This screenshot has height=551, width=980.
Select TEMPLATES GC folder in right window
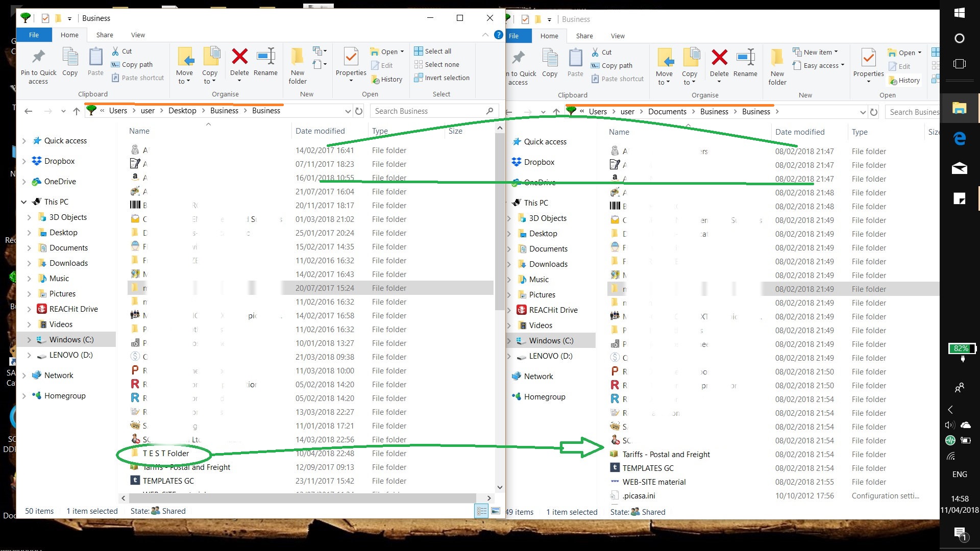pos(648,468)
